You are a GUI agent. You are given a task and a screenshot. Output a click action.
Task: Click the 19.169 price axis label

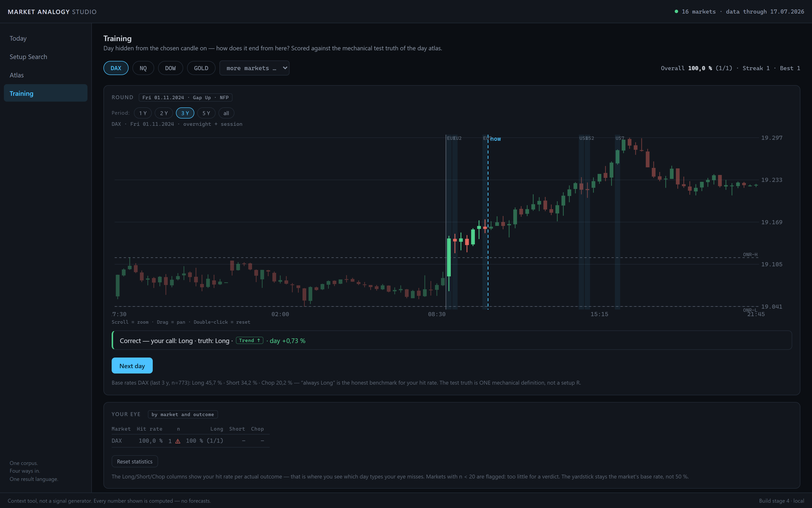point(771,222)
